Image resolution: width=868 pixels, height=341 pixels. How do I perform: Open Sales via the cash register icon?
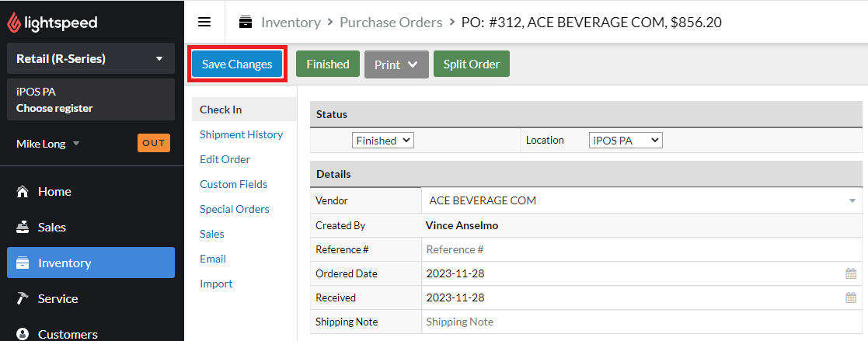(23, 227)
